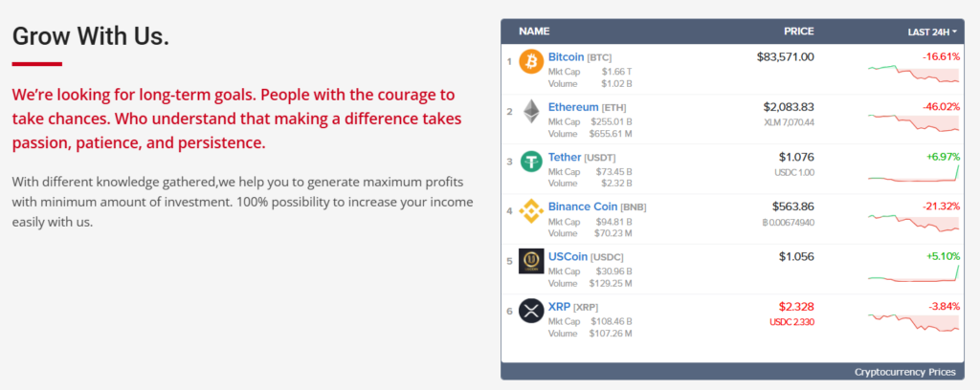The width and height of the screenshot is (980, 390).
Task: Click the Bitcoin price $83,571.00
Action: coord(785,57)
